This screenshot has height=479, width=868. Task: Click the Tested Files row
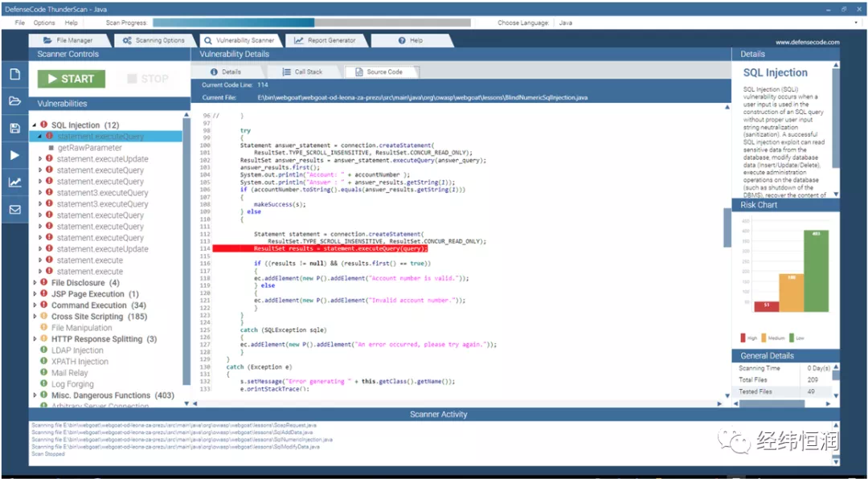point(782,391)
